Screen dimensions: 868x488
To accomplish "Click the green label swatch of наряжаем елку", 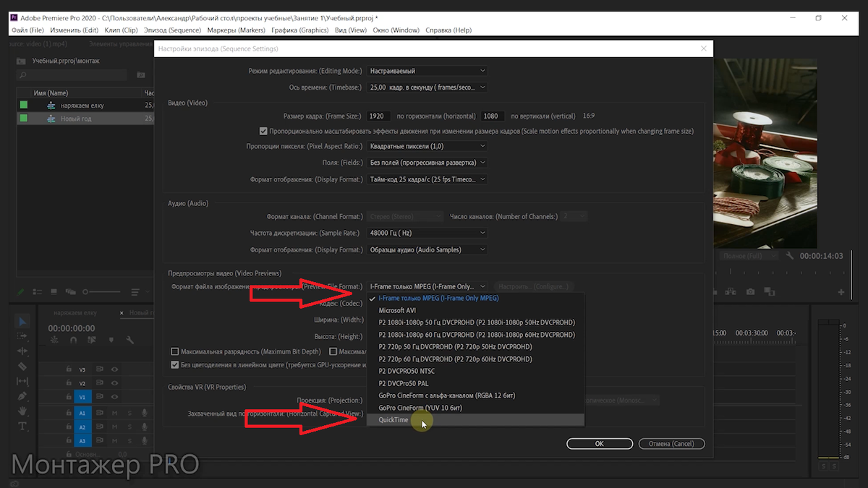I will [23, 106].
